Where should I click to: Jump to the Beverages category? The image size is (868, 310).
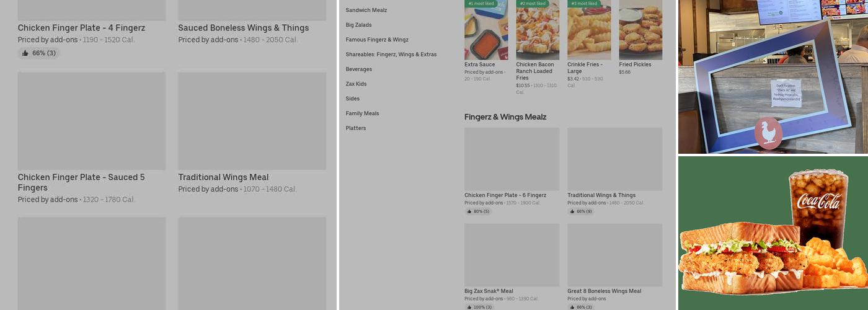[x=359, y=69]
